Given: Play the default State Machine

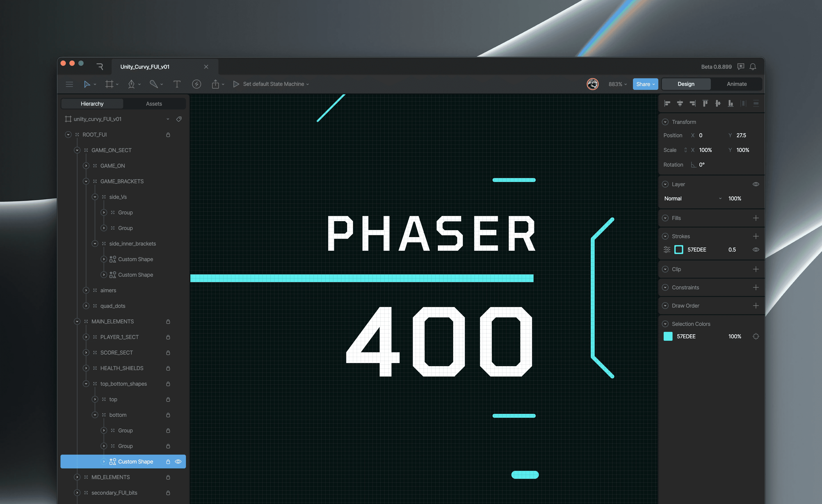Looking at the screenshot, I should (236, 84).
